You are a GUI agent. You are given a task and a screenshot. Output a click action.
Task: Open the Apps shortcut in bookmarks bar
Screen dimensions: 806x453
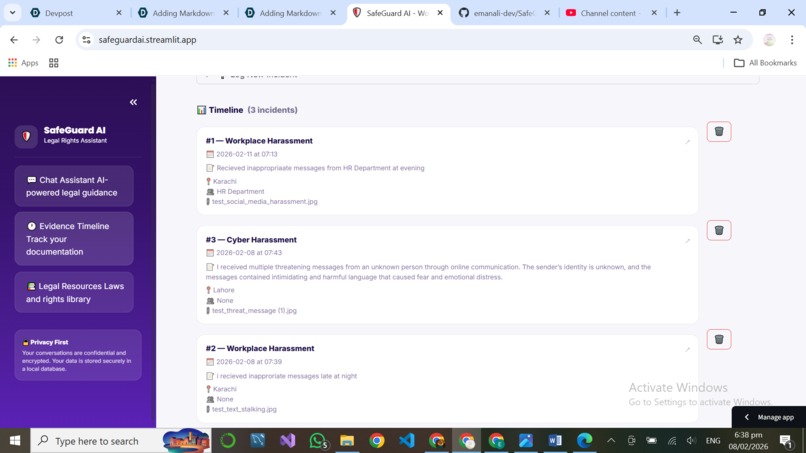(x=23, y=63)
